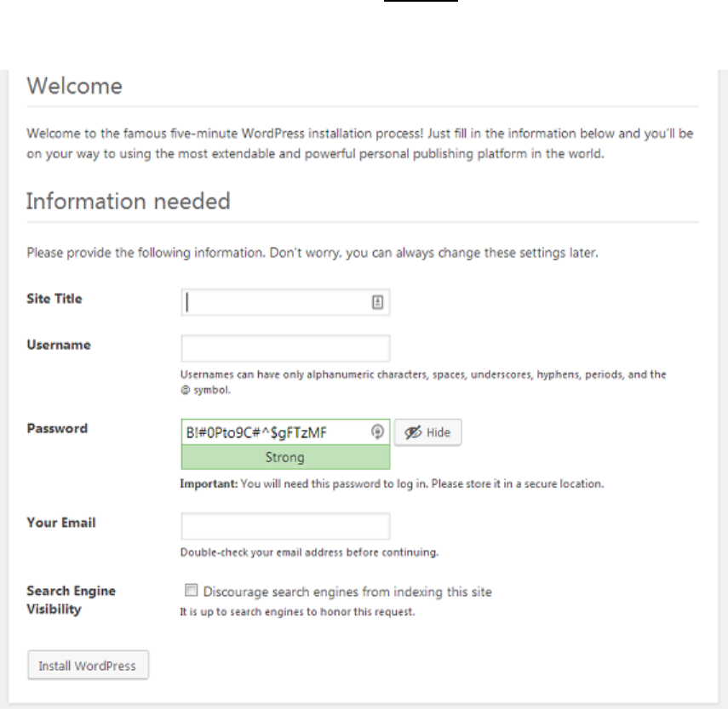Image resolution: width=728 pixels, height=709 pixels.
Task: Click the Welcome heading
Action: (74, 86)
